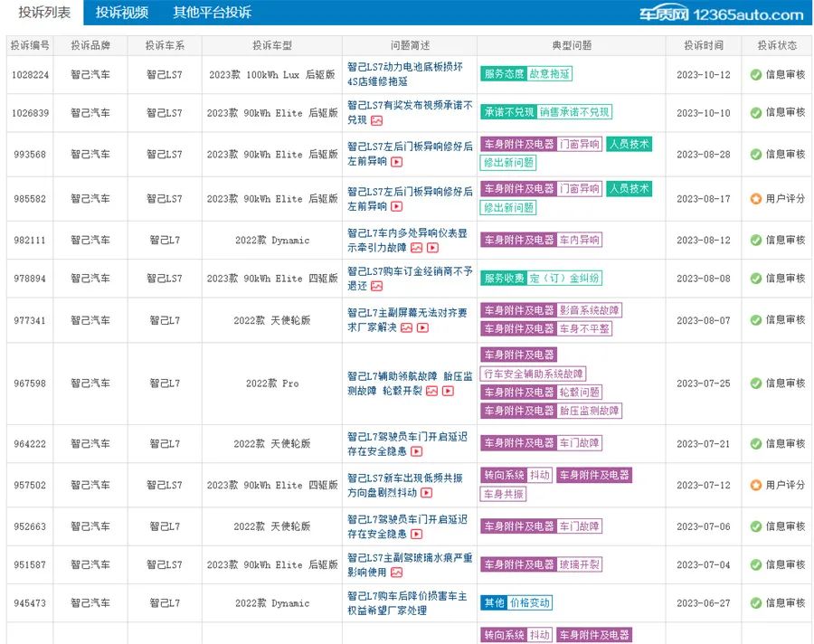Open the 其他平台投诉 tab
Viewport: 814px width, 644px height.
point(212,13)
